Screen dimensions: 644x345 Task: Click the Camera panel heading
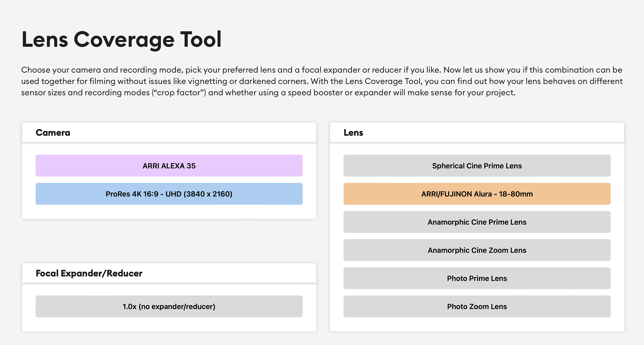pos(53,133)
